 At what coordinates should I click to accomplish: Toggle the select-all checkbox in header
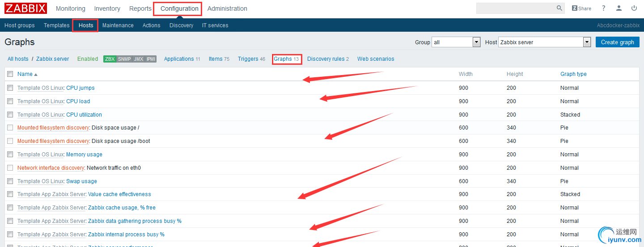click(10, 74)
